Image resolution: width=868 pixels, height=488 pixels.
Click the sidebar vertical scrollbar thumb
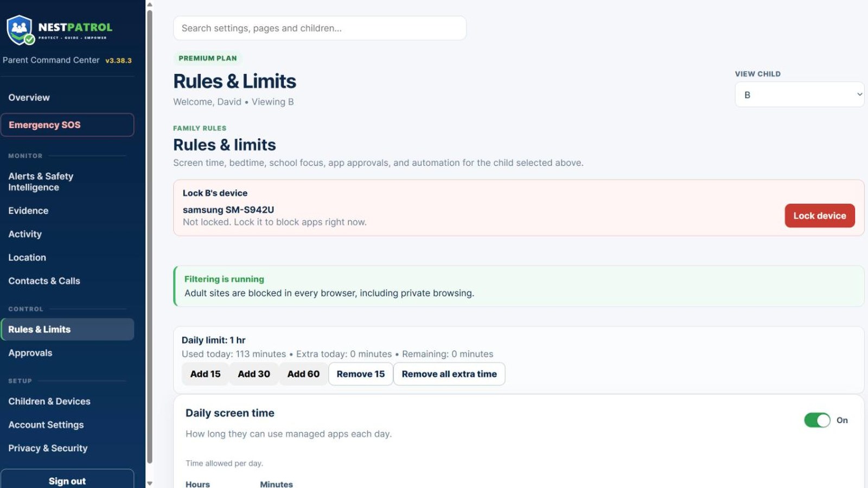pos(150,236)
